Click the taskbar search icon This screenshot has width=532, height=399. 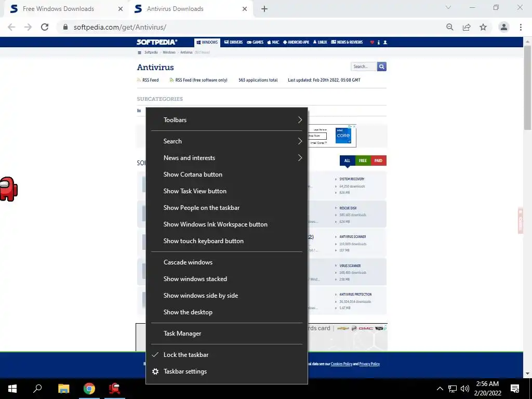(x=37, y=389)
